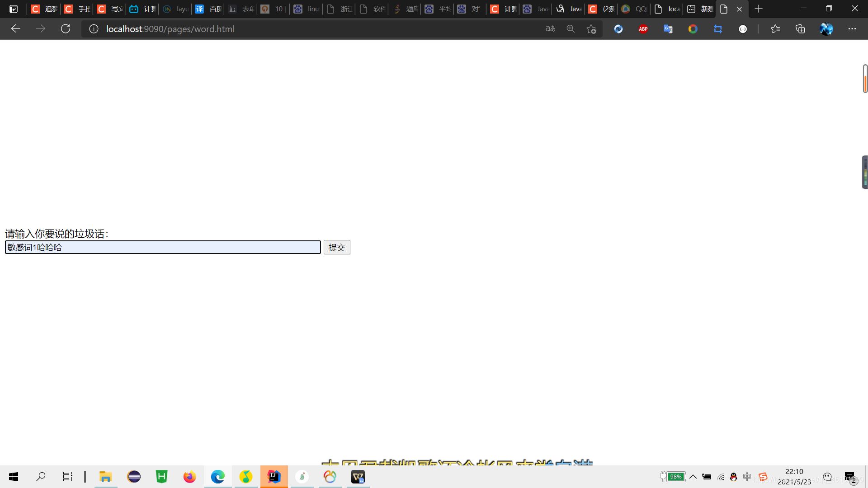
Task: Open the Favorites list
Action: click(x=775, y=29)
